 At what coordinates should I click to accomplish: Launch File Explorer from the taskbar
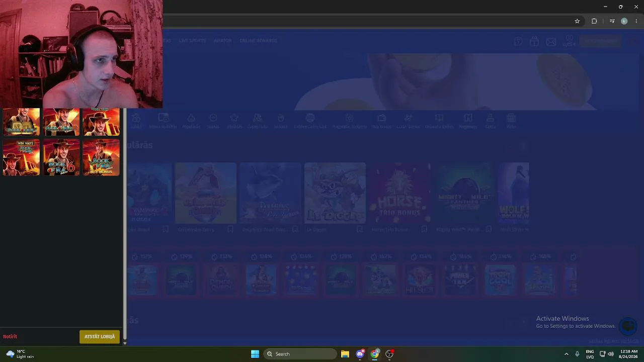(345, 354)
